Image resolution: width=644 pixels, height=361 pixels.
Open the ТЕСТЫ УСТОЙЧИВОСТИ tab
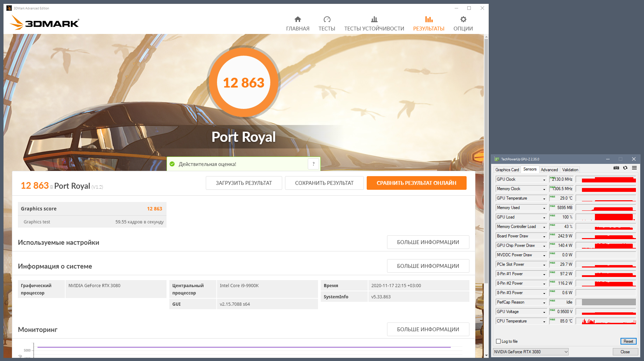tap(374, 24)
